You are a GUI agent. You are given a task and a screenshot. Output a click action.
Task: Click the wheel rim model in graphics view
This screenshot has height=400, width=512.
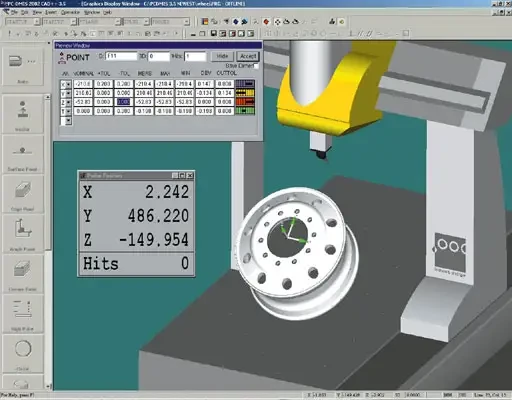[x=297, y=253]
